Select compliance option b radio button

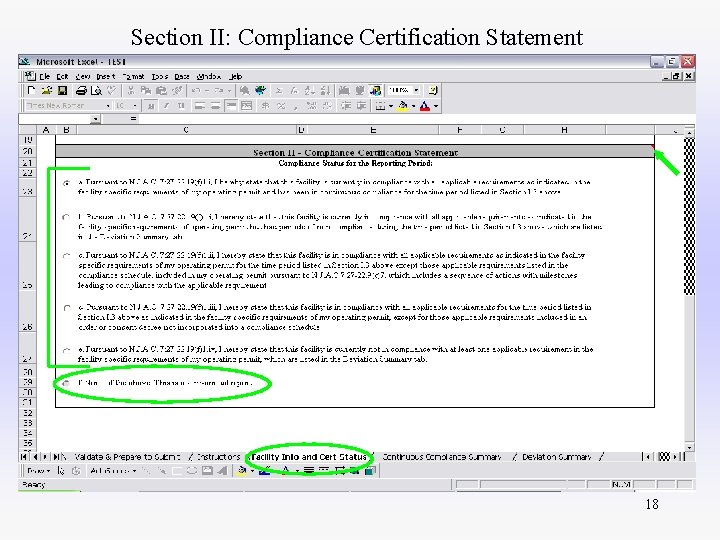67,217
